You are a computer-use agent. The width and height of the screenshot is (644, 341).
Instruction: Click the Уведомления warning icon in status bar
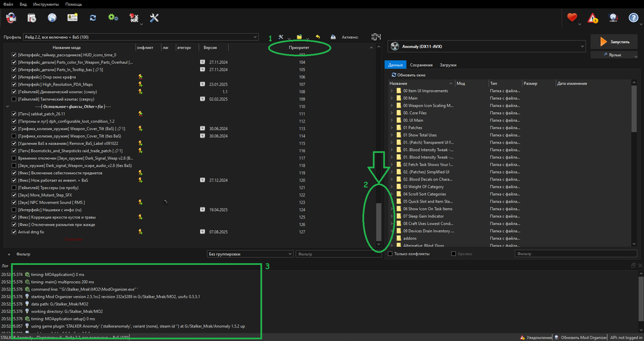522,337
